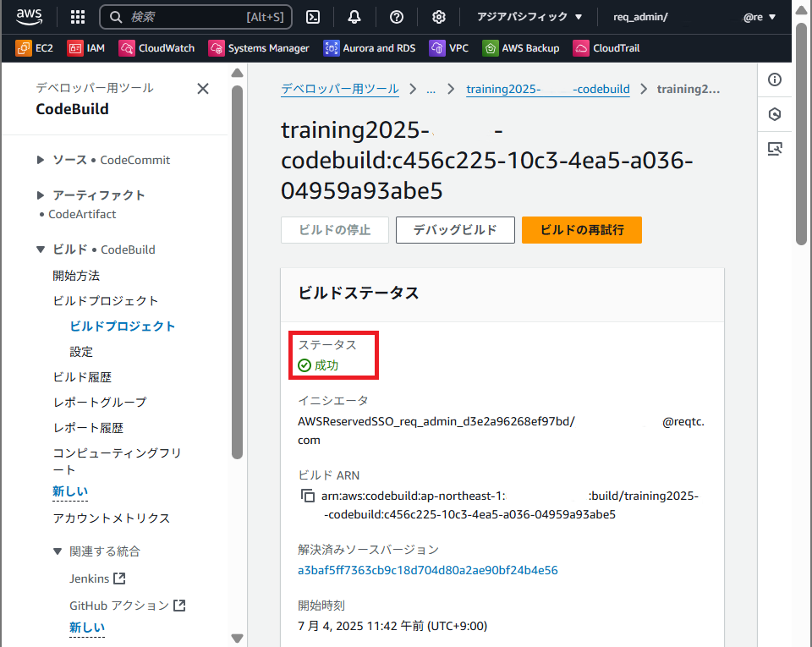Image resolution: width=812 pixels, height=647 pixels.
Task: Launch CloudShell terminal icon
Action: (x=313, y=17)
